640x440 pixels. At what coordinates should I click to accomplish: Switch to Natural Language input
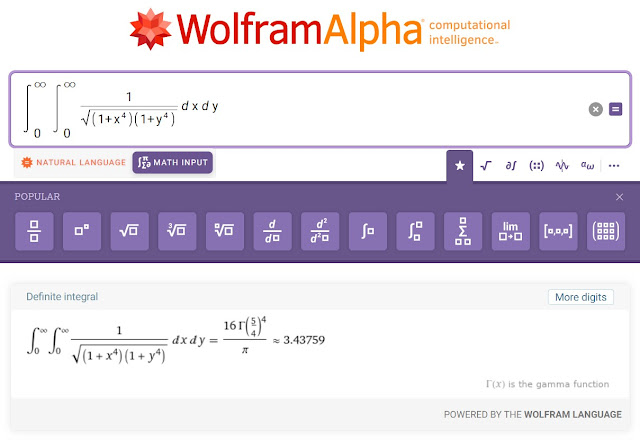pos(73,162)
